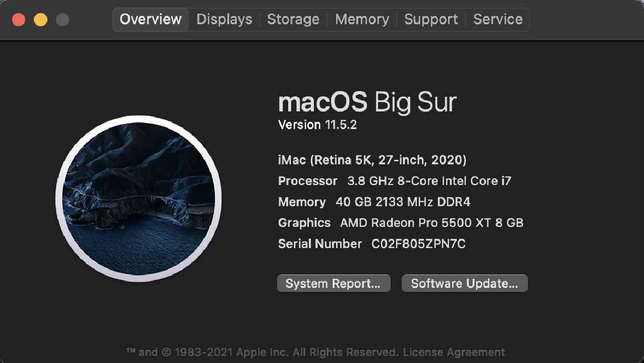Return to the Overview tab
The width and height of the screenshot is (644, 363).
tap(150, 20)
